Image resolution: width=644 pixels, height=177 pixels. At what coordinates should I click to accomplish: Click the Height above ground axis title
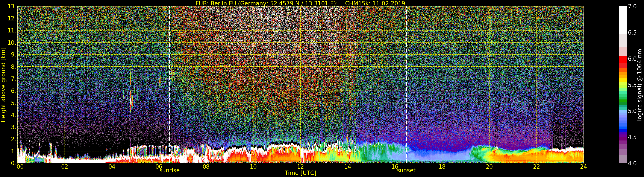pos(3,85)
